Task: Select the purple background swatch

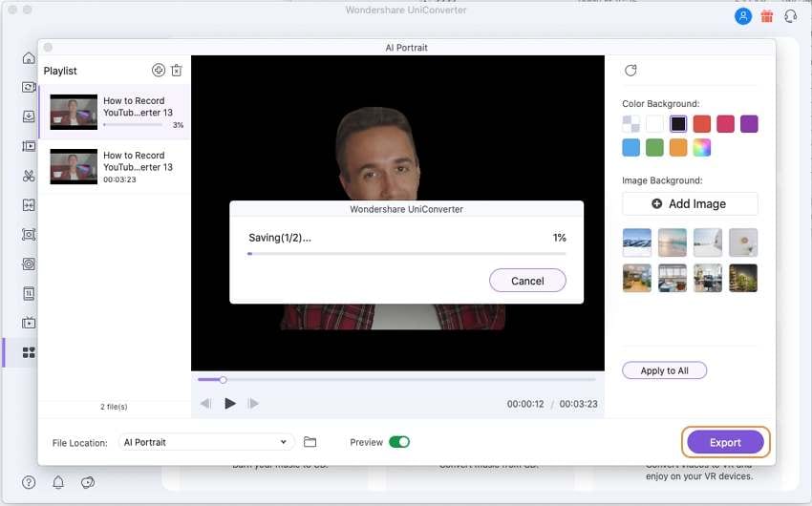Action: [749, 124]
